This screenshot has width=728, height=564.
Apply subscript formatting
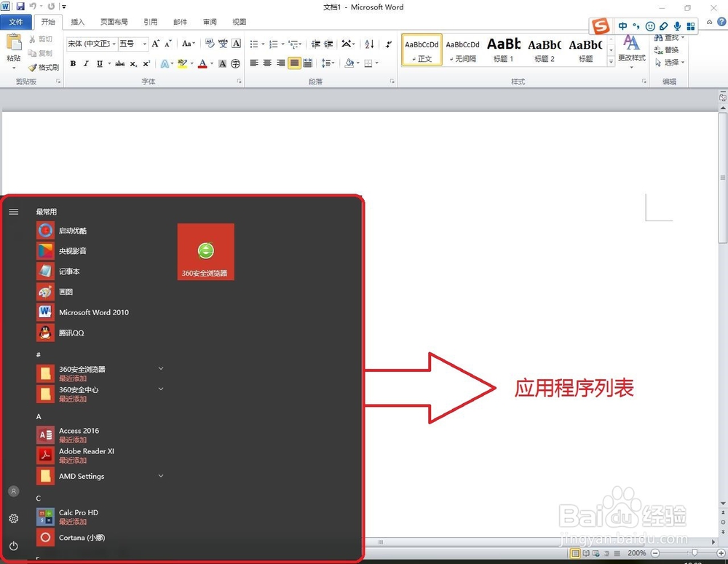tap(133, 63)
